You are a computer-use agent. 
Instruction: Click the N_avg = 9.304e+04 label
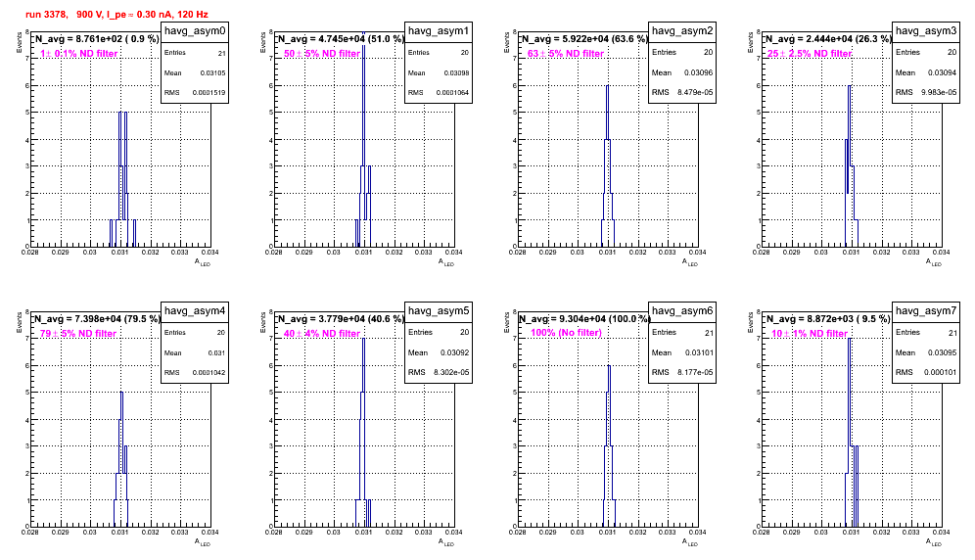click(584, 318)
